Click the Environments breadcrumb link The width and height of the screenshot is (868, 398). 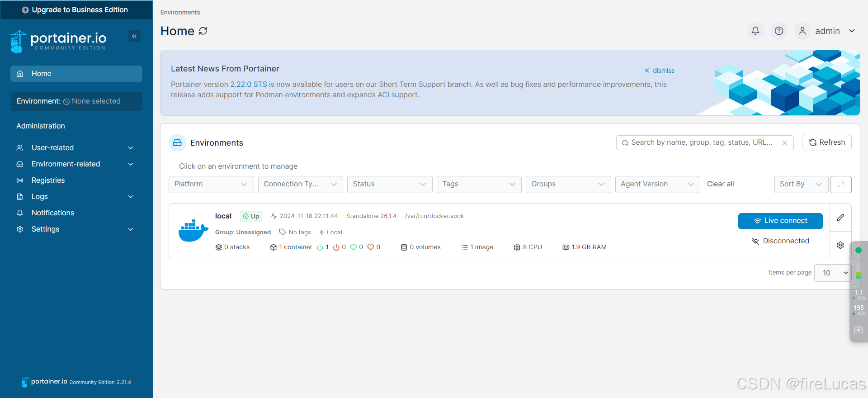pyautogui.click(x=180, y=12)
